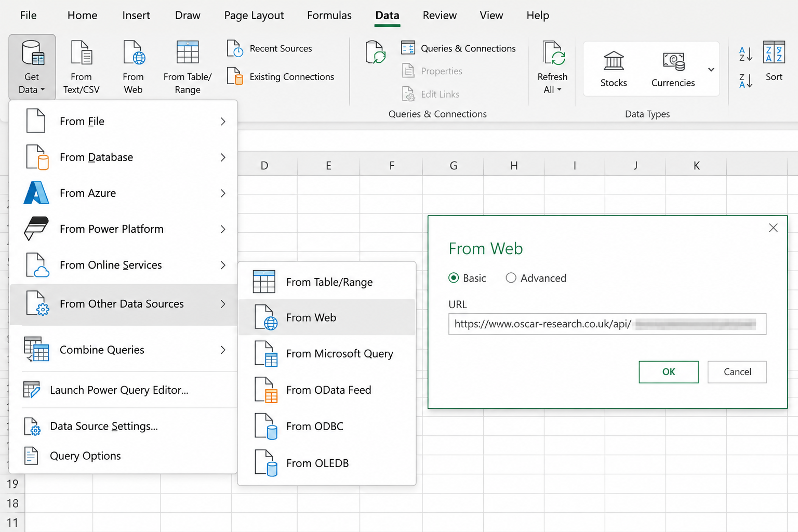Open From Other Data Sources submenu
This screenshot has height=532, width=798.
pos(124,304)
